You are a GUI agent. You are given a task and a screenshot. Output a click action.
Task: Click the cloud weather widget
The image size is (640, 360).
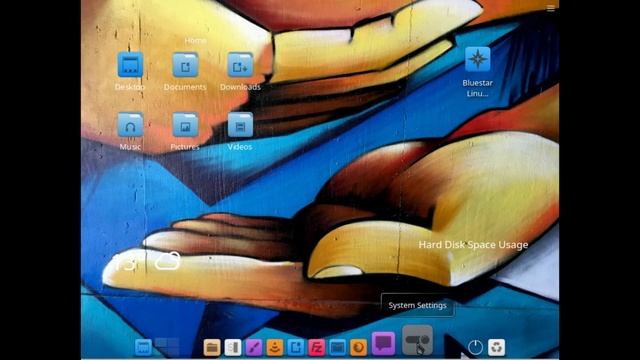[167, 261]
